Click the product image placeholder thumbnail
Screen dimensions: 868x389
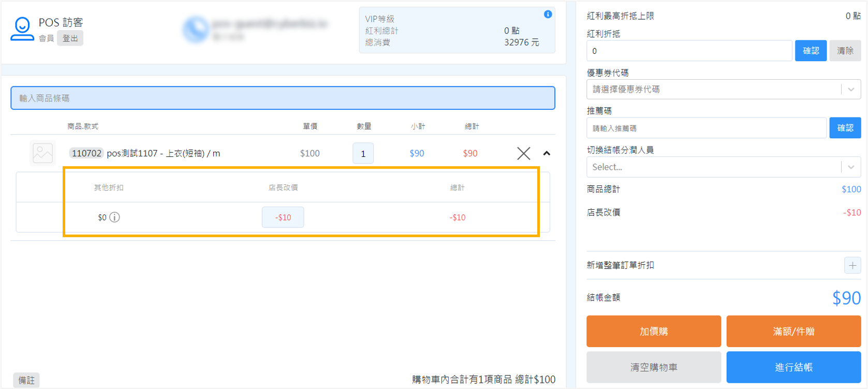coord(42,153)
